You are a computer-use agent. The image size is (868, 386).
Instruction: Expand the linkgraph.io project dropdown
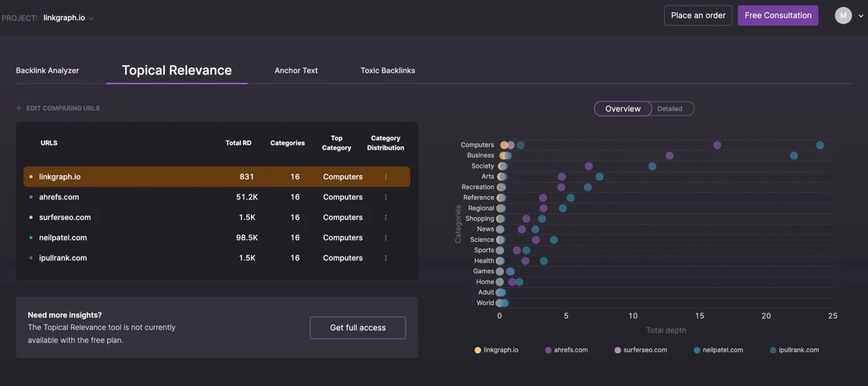(x=92, y=18)
